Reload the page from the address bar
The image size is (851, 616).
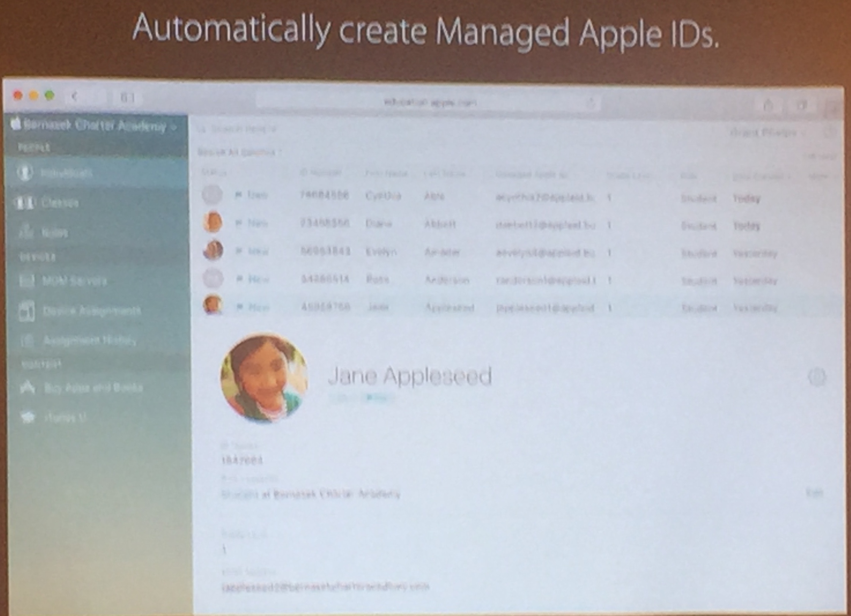point(590,103)
